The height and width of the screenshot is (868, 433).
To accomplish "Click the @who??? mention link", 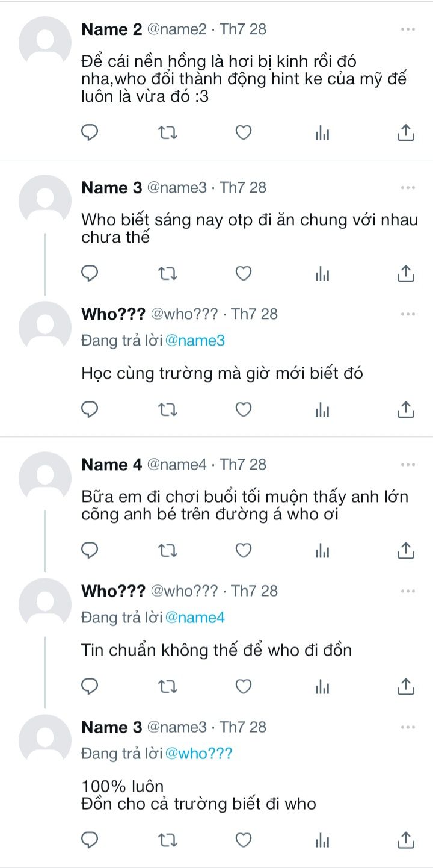I will [198, 754].
